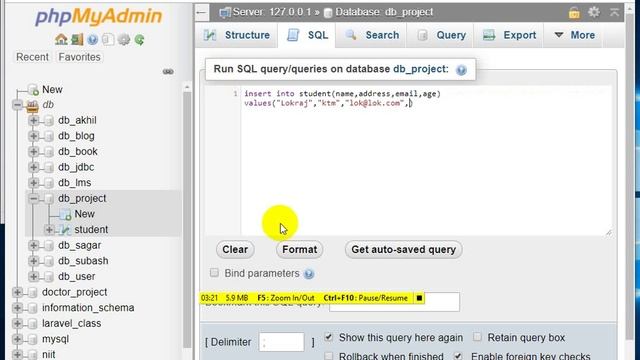Open the phpMyAdmin Home icon
This screenshot has height=360, width=640.
pos(61,40)
